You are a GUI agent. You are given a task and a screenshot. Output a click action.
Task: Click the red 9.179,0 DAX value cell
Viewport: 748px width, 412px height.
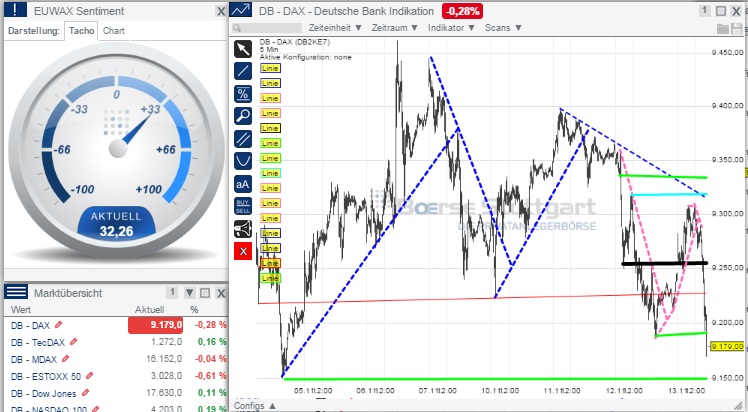156,325
